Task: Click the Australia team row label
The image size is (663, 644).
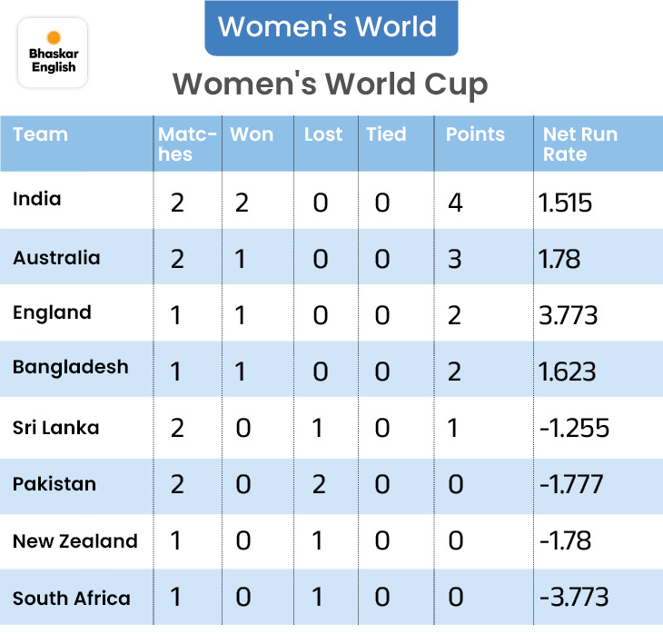Action: click(x=56, y=258)
